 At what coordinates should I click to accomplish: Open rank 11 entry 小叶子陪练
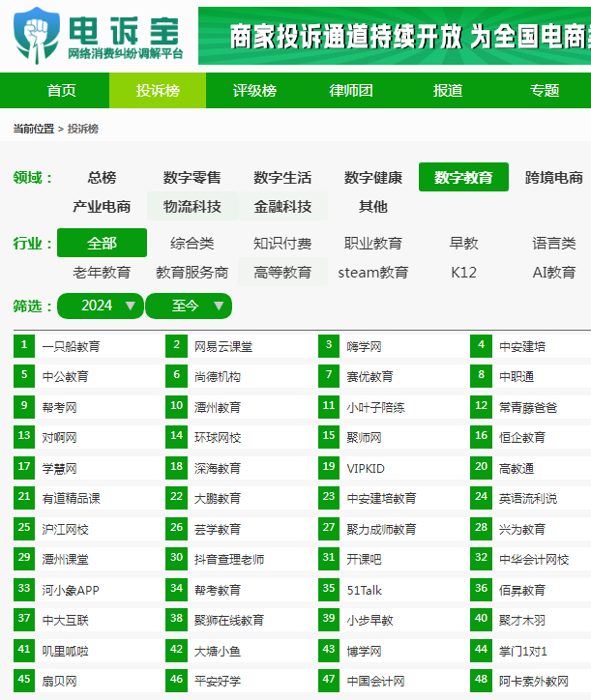(x=375, y=407)
